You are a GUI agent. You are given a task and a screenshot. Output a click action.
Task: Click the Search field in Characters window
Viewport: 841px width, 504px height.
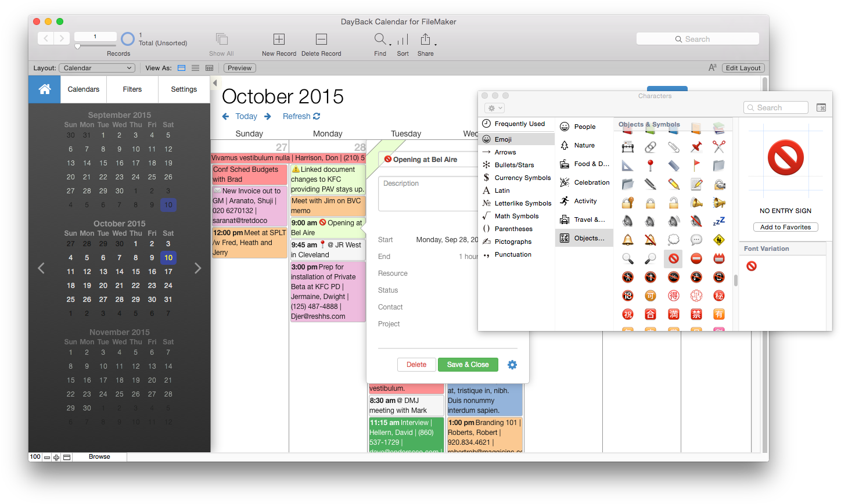coord(775,107)
